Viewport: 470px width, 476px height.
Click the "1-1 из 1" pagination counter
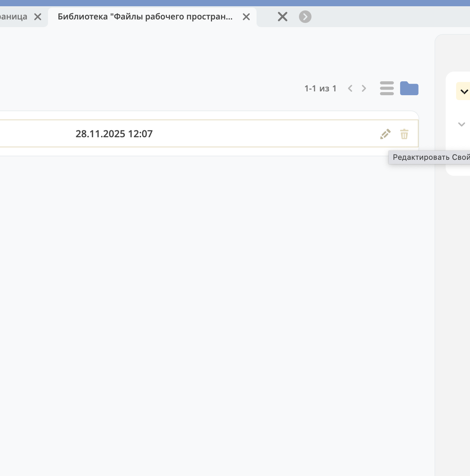tap(320, 89)
